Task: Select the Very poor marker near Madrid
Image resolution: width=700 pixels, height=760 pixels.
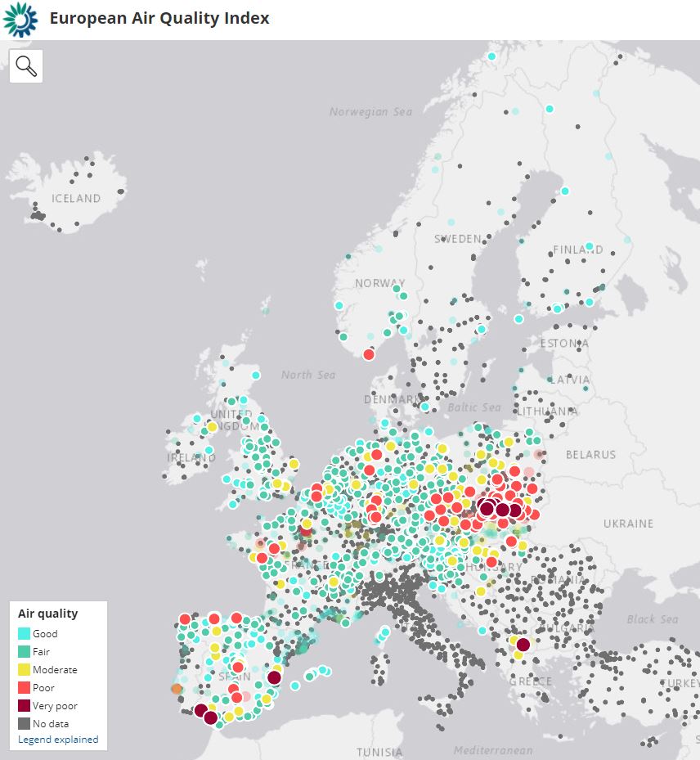Action: pyautogui.click(x=274, y=677)
